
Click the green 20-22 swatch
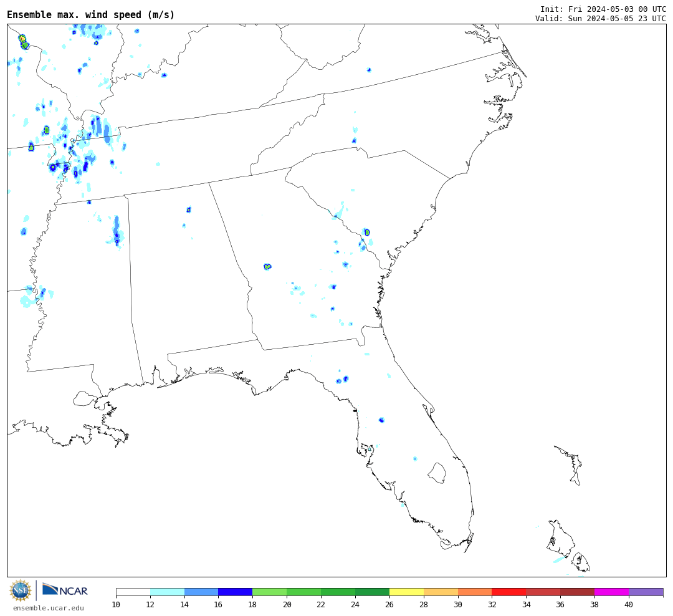pyautogui.click(x=304, y=592)
